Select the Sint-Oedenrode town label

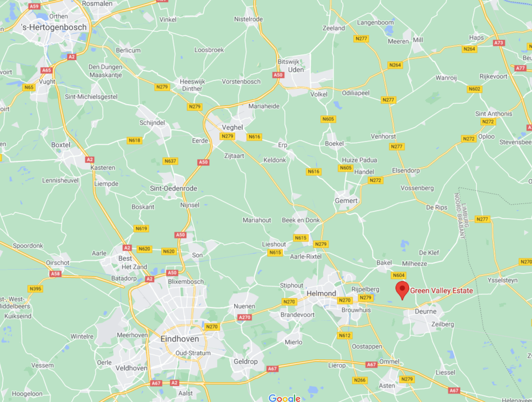(174, 188)
